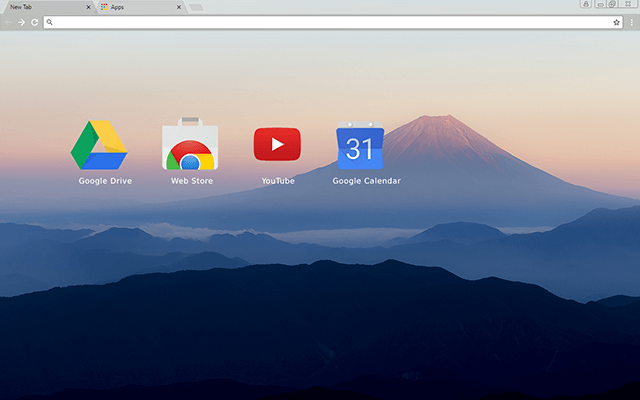Open the Google Drive app
The height and width of the screenshot is (400, 640).
[x=99, y=144]
